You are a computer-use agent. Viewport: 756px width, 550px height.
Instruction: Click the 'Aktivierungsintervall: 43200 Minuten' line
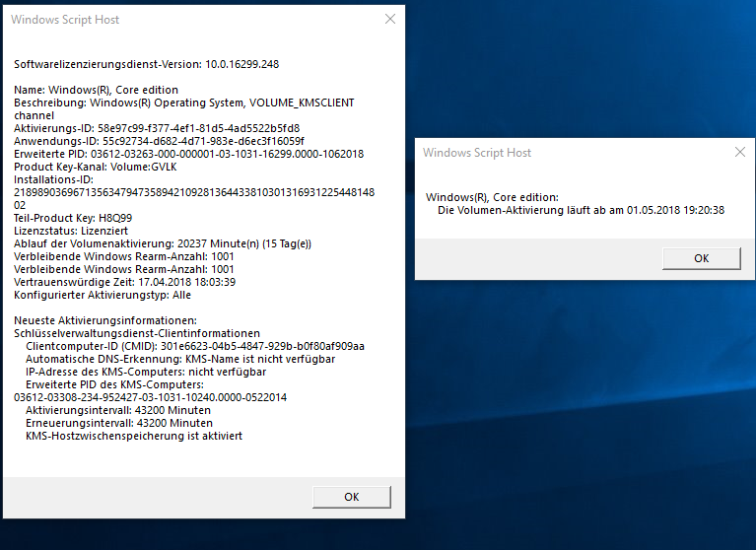tap(118, 410)
